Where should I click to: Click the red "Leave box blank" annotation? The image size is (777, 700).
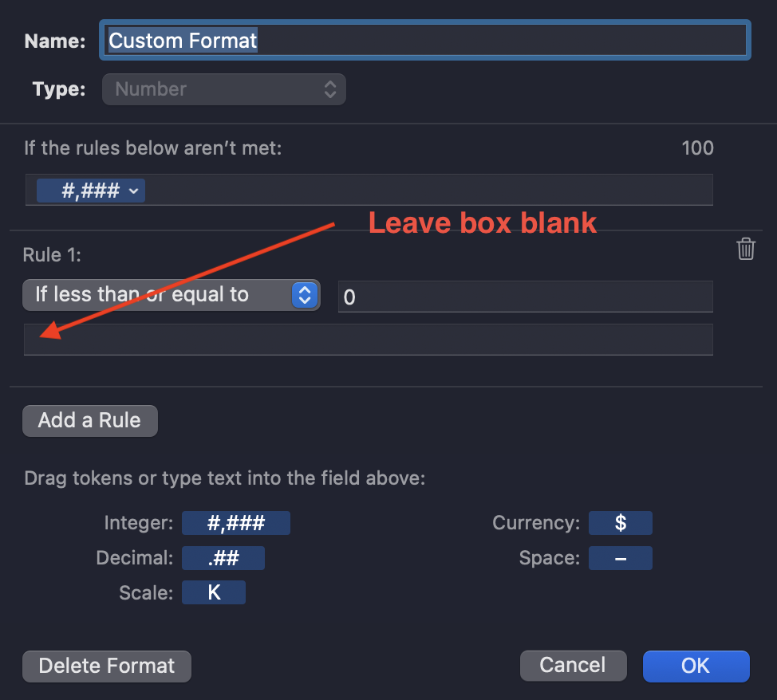pyautogui.click(x=482, y=222)
